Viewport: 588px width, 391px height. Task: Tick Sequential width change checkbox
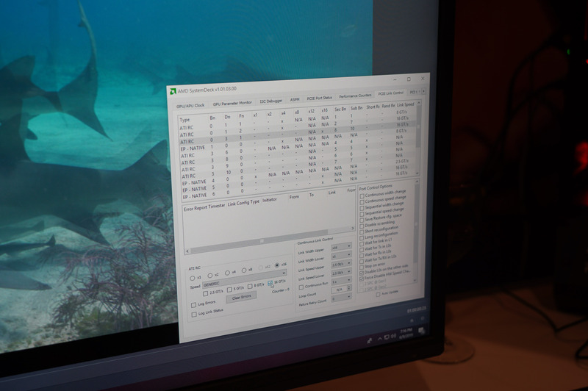(x=362, y=208)
